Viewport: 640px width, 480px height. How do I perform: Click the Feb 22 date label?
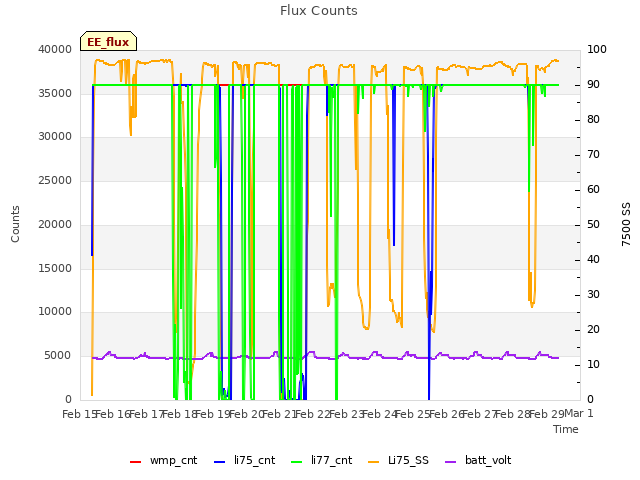click(312, 414)
